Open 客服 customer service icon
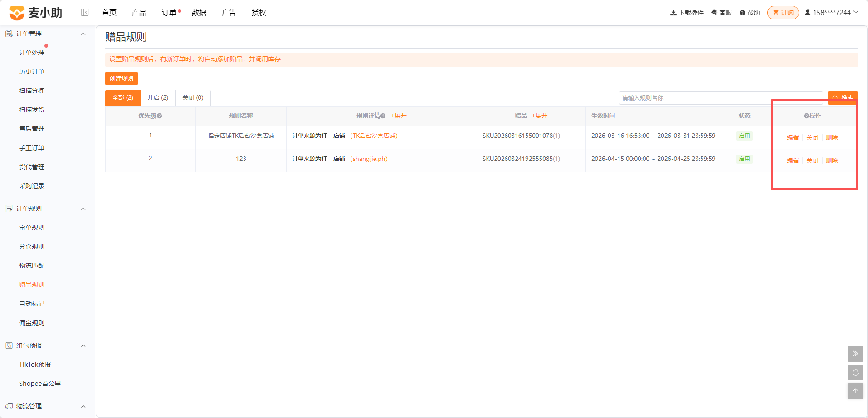Screen dimensions: 868x418 click(714, 12)
